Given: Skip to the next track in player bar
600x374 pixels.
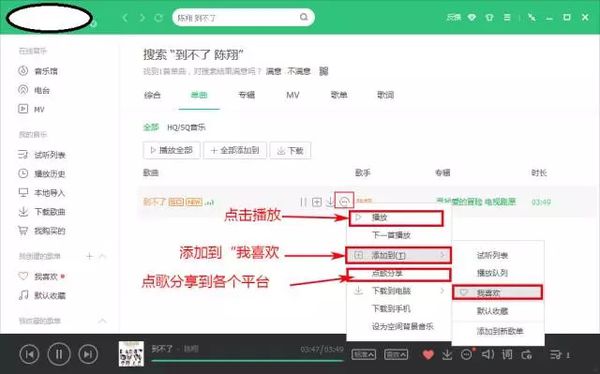Looking at the screenshot, I should (88, 354).
